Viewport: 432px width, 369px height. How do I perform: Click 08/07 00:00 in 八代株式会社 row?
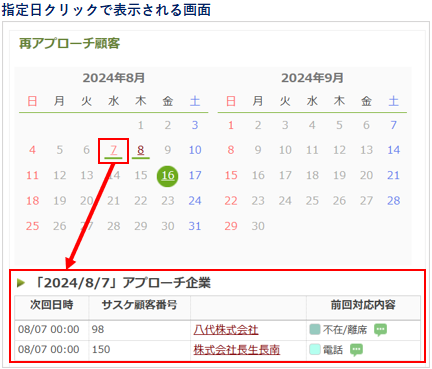(49, 330)
